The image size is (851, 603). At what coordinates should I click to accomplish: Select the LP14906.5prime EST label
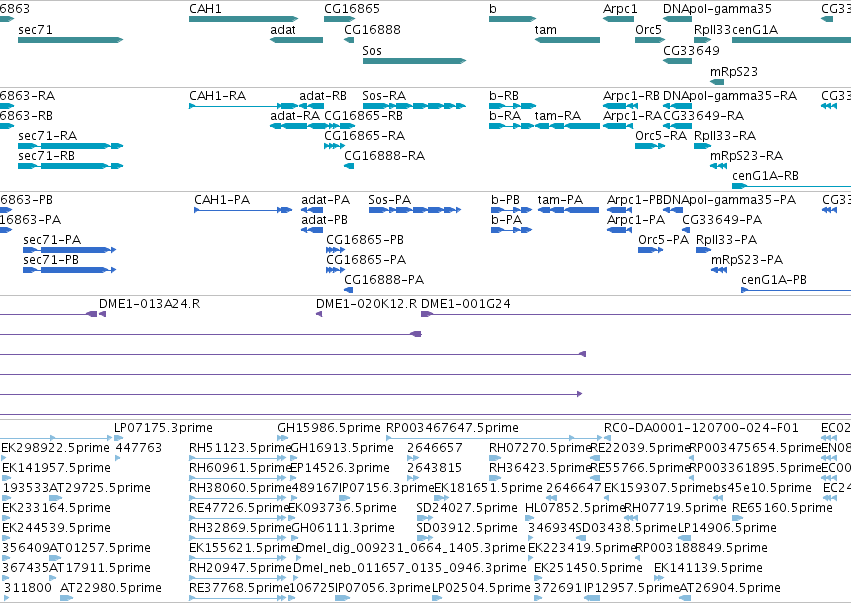click(x=727, y=528)
